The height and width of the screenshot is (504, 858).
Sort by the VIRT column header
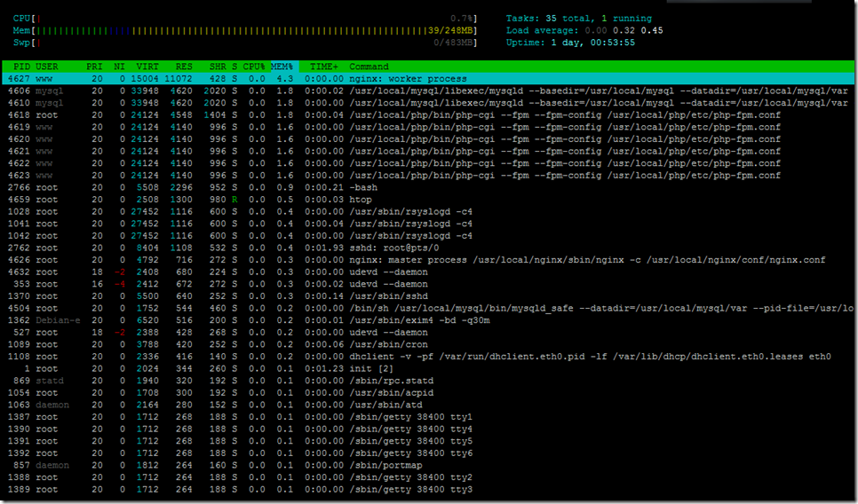147,67
